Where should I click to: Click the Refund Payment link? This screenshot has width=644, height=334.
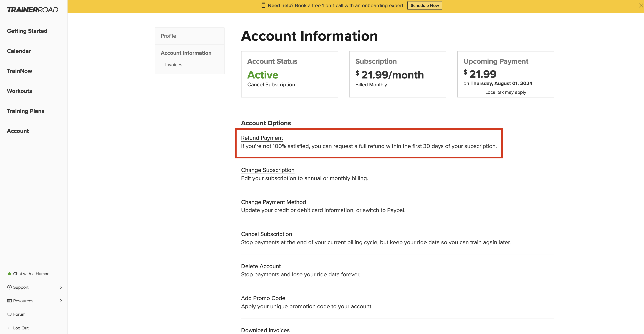tap(262, 138)
